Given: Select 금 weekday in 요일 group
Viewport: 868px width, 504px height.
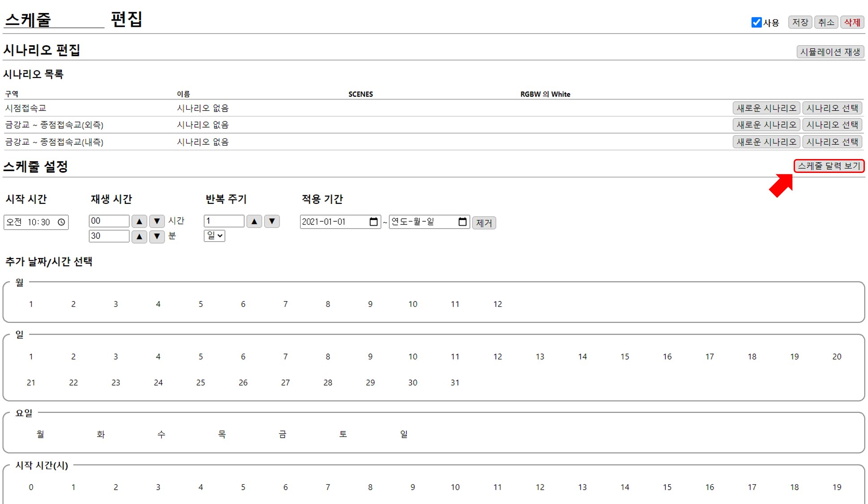Looking at the screenshot, I should (x=282, y=434).
